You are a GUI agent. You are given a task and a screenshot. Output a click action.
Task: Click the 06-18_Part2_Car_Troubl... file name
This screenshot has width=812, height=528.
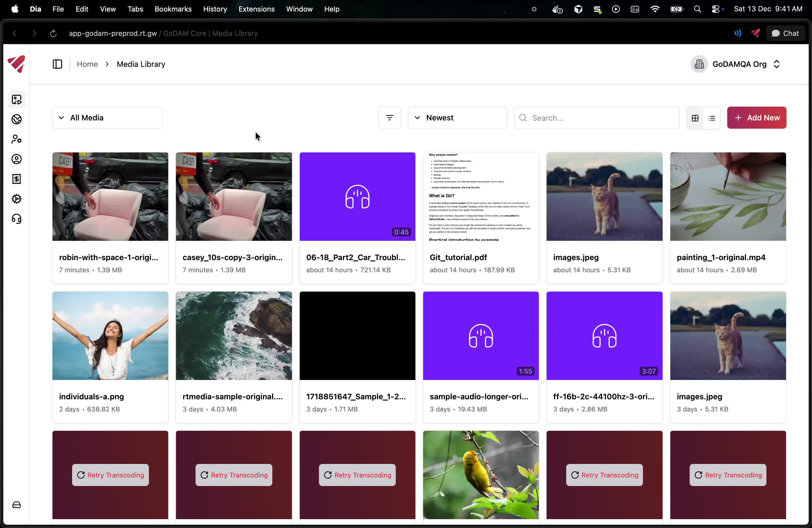(355, 257)
